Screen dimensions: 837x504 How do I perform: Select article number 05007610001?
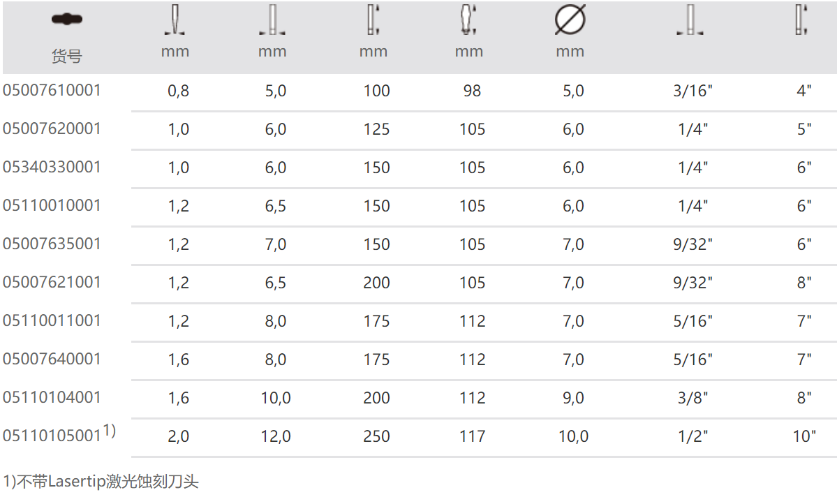click(52, 91)
